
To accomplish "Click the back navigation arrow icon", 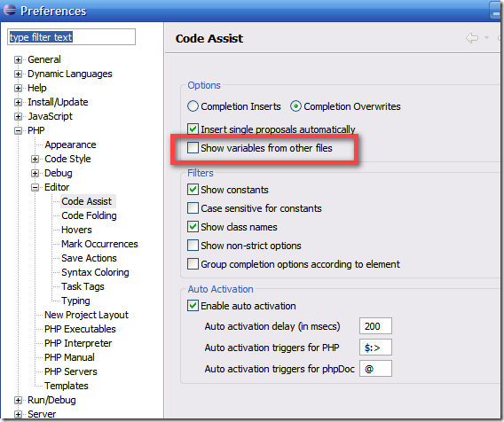I will pos(471,38).
